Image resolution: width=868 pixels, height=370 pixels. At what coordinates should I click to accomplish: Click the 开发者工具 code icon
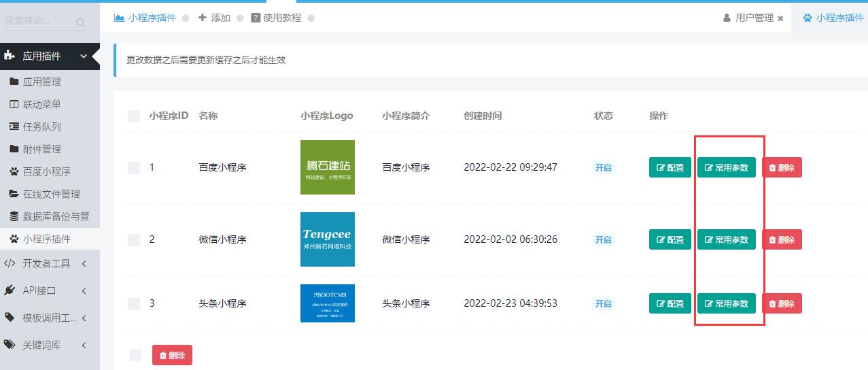10,263
